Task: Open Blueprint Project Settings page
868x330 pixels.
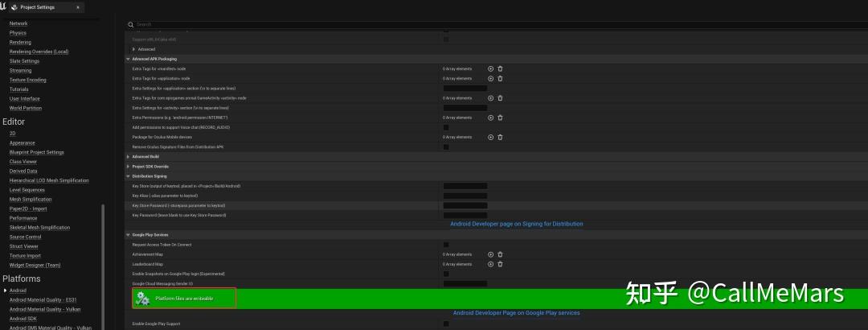Action: coord(36,152)
